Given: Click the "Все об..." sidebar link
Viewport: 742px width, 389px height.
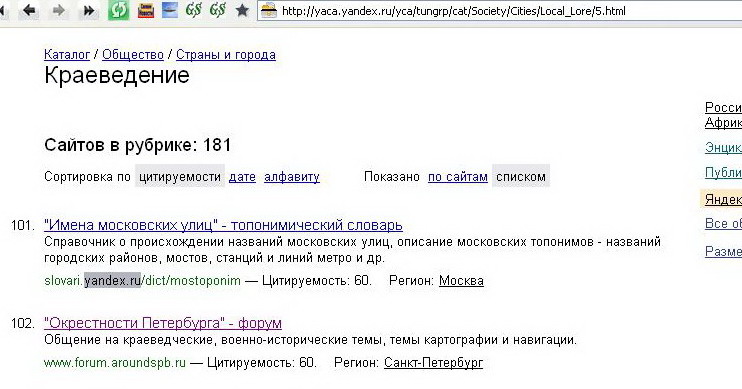Looking at the screenshot, I should coord(723,223).
